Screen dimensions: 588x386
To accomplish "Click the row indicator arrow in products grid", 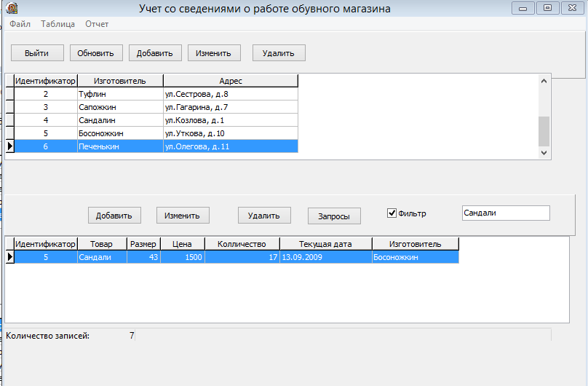I will pos(10,257).
